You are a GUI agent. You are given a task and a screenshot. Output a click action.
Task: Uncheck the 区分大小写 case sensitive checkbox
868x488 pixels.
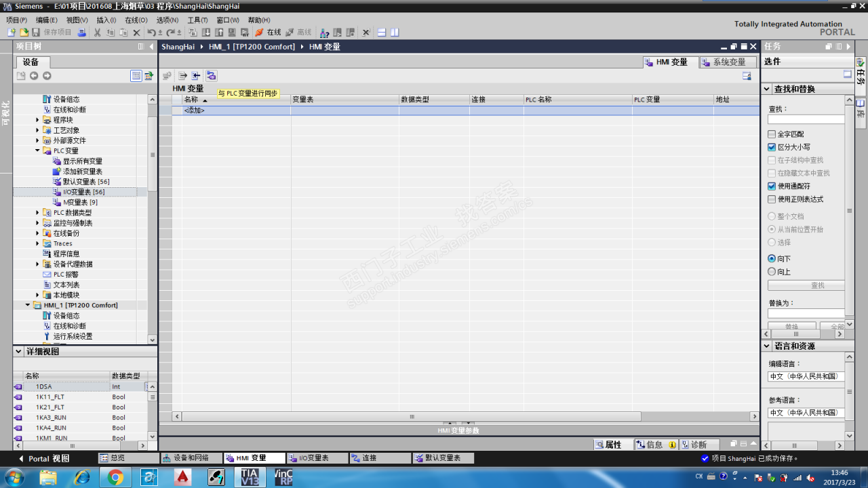pyautogui.click(x=772, y=147)
